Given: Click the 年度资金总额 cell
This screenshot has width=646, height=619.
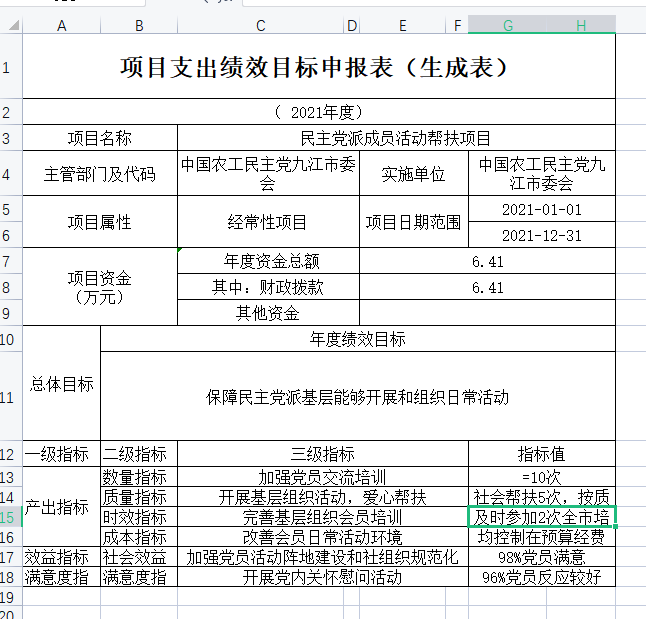Looking at the screenshot, I should (268, 261).
